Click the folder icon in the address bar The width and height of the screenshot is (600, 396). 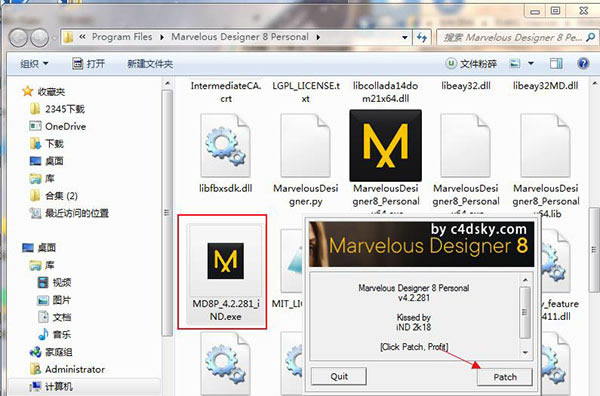[68, 37]
